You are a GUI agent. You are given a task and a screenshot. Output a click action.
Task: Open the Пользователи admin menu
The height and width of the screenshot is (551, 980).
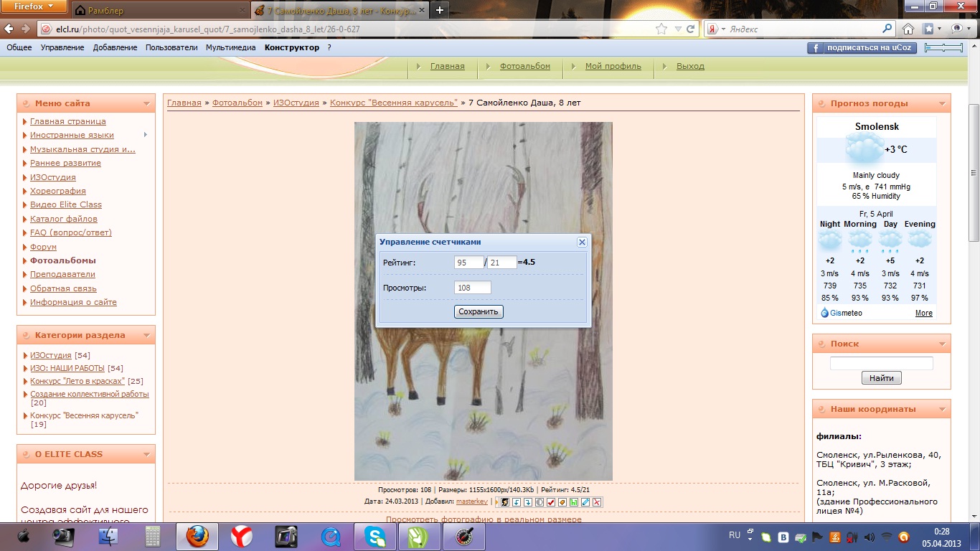coord(171,47)
